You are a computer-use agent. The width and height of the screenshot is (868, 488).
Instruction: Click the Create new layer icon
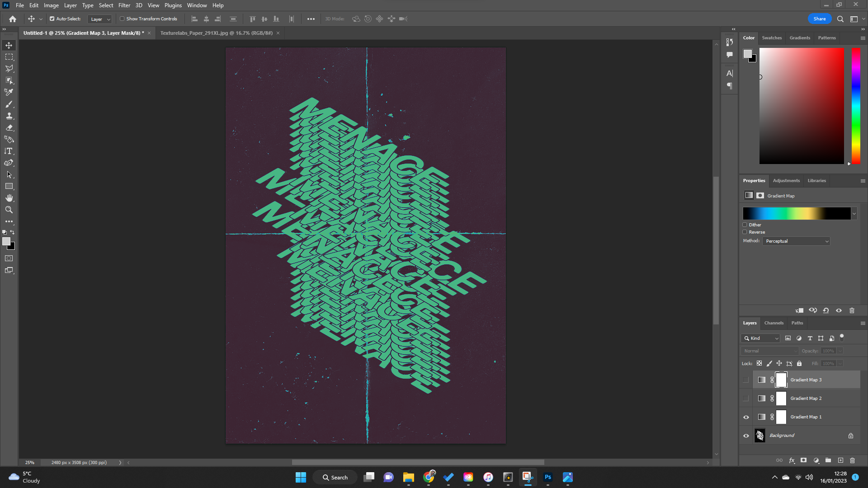tap(841, 460)
